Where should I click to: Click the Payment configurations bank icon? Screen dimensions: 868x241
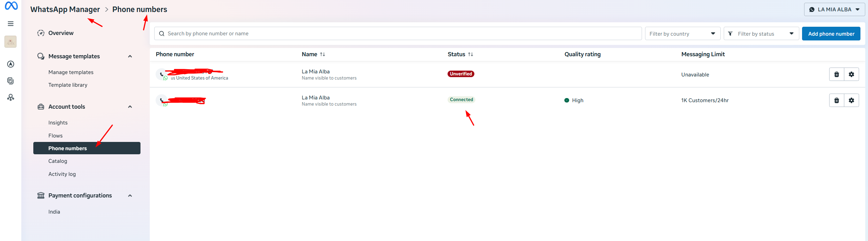click(x=41, y=195)
